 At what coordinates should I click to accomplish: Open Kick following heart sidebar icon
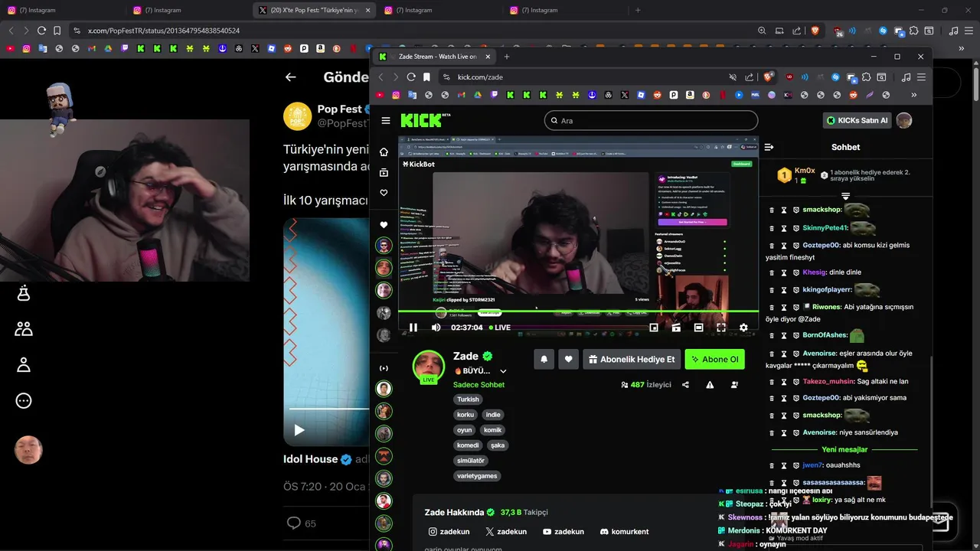(x=384, y=193)
